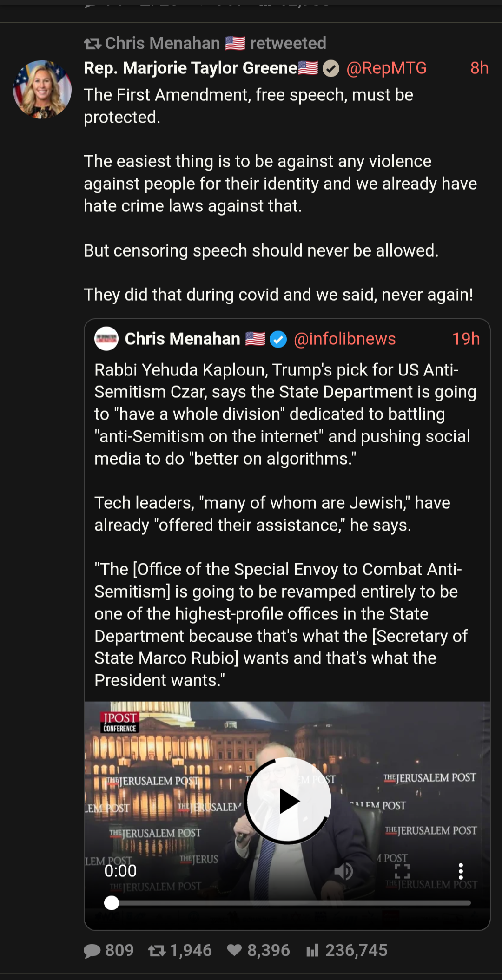Open the views stats icon showing 236,745

click(x=312, y=951)
